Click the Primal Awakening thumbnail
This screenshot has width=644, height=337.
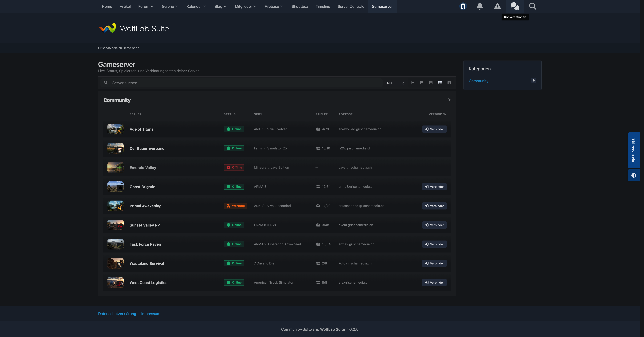[x=116, y=206]
